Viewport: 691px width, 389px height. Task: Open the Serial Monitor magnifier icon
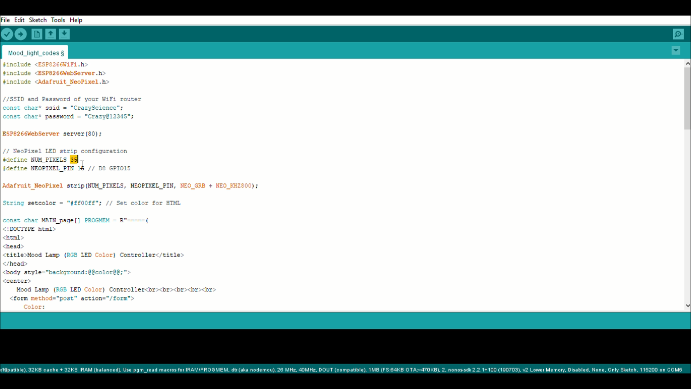pyautogui.click(x=678, y=34)
